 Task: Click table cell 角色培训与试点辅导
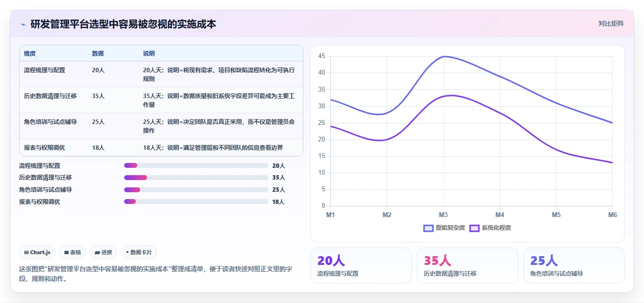pyautogui.click(x=50, y=122)
